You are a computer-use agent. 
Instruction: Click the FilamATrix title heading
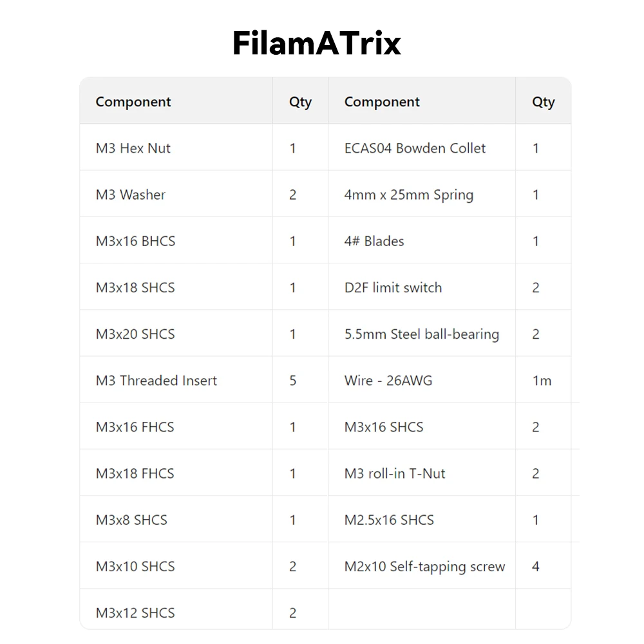[316, 44]
